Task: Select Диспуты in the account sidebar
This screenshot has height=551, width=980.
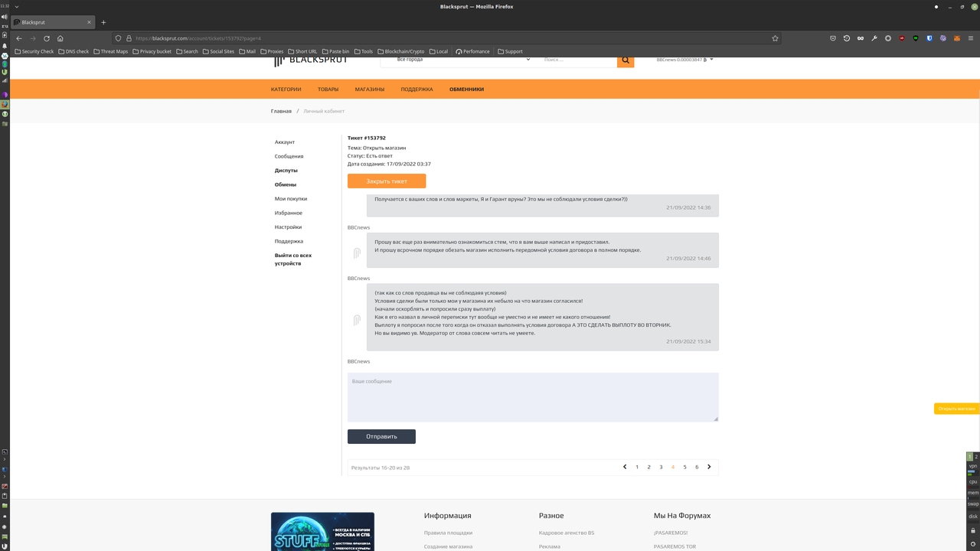Action: (x=286, y=170)
